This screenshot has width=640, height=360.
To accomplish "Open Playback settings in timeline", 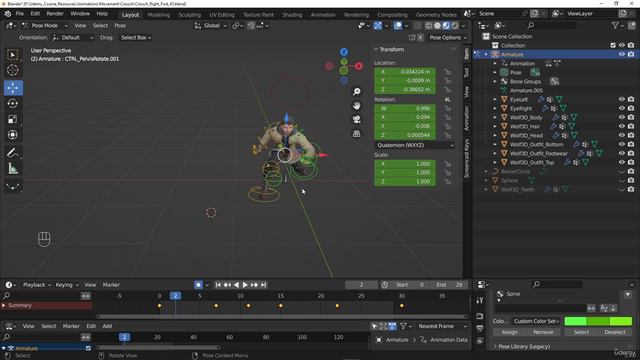I will point(36,285).
